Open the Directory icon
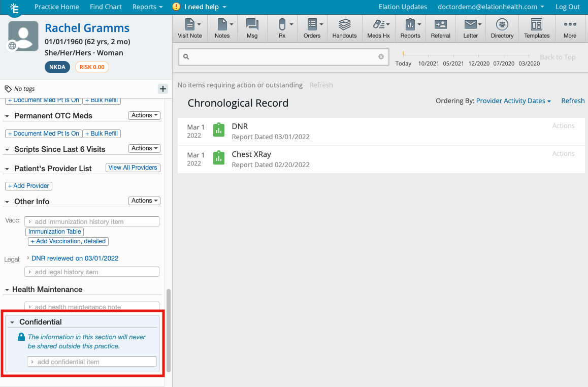588x387 pixels. tap(502, 28)
